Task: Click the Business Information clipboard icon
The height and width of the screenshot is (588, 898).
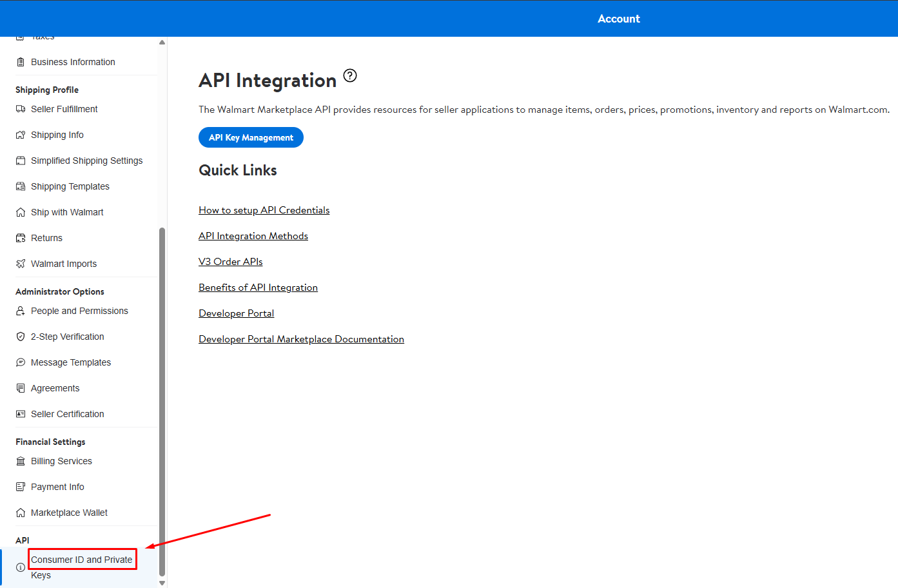Action: 21,62
